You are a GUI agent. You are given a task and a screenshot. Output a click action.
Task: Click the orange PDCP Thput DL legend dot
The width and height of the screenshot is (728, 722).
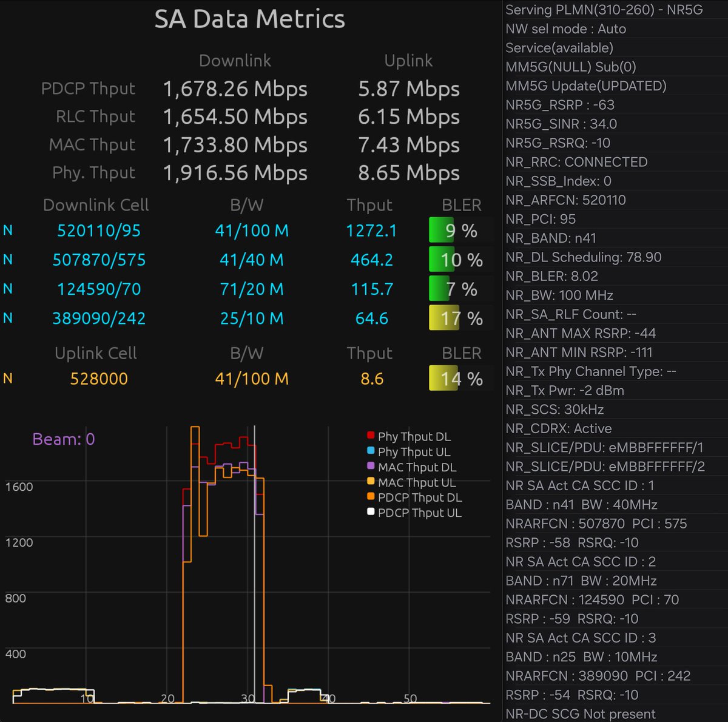(371, 497)
